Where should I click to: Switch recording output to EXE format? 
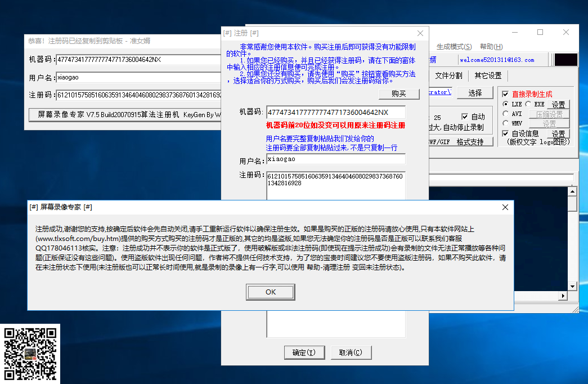528,104
